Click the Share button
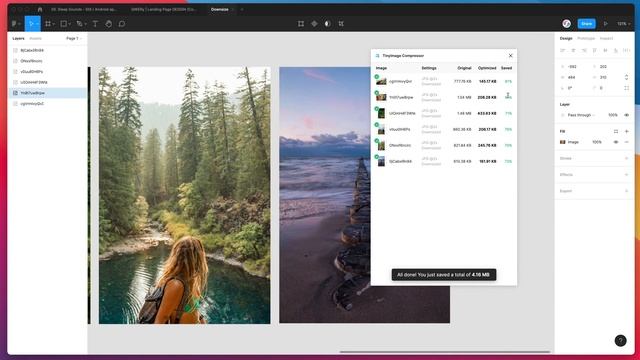This screenshot has width=640, height=360. tap(587, 24)
